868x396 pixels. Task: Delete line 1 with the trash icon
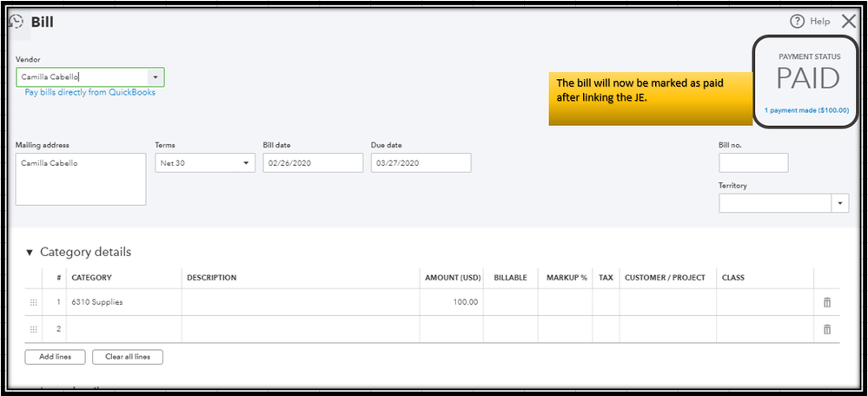(826, 302)
